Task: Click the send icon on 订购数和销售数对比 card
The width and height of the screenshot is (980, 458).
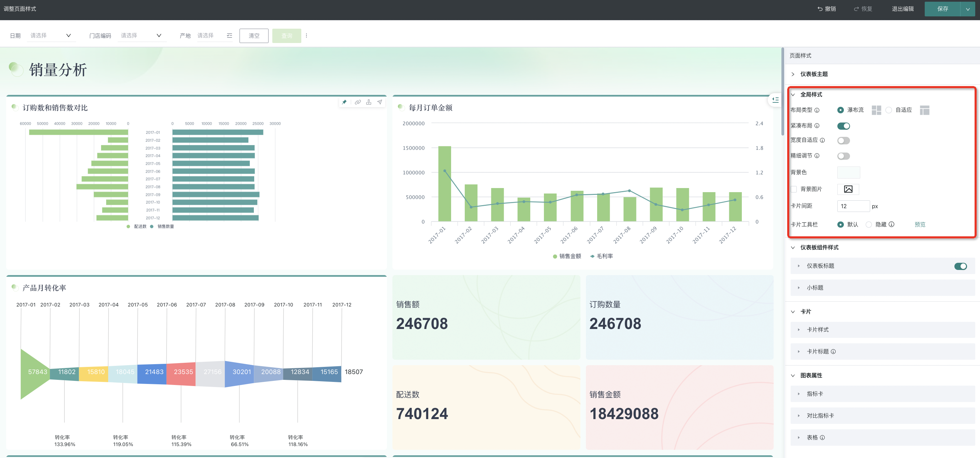Action: coord(380,102)
